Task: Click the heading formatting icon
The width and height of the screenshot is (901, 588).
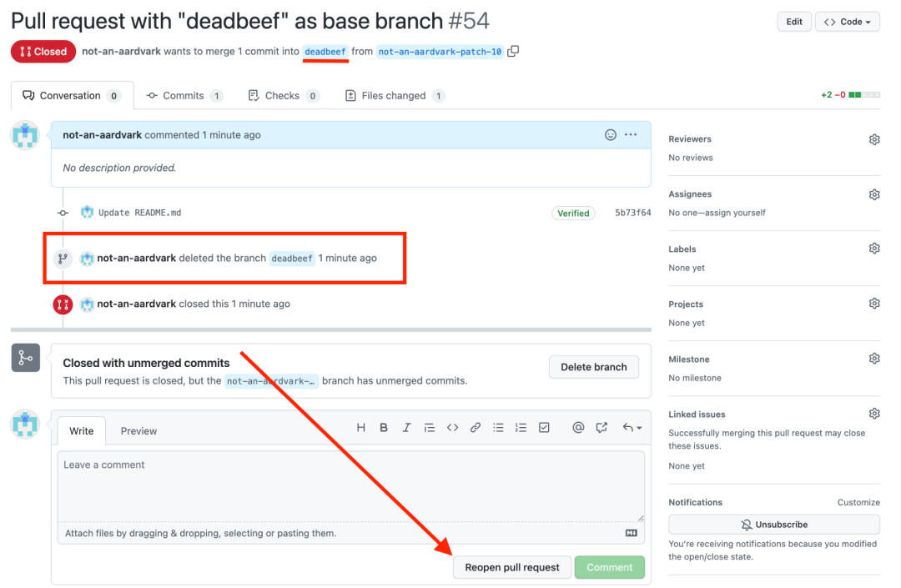Action: point(361,428)
